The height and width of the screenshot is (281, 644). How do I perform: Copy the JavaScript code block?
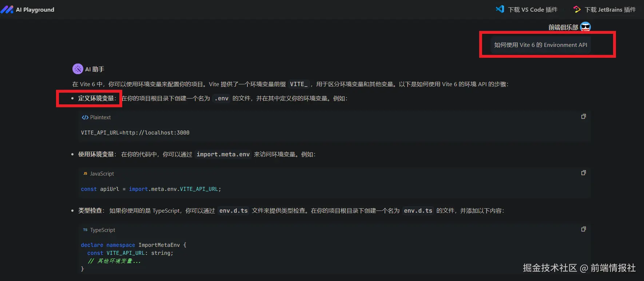584,173
